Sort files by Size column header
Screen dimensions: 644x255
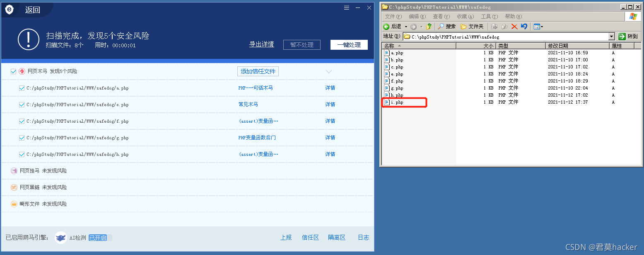(475, 46)
